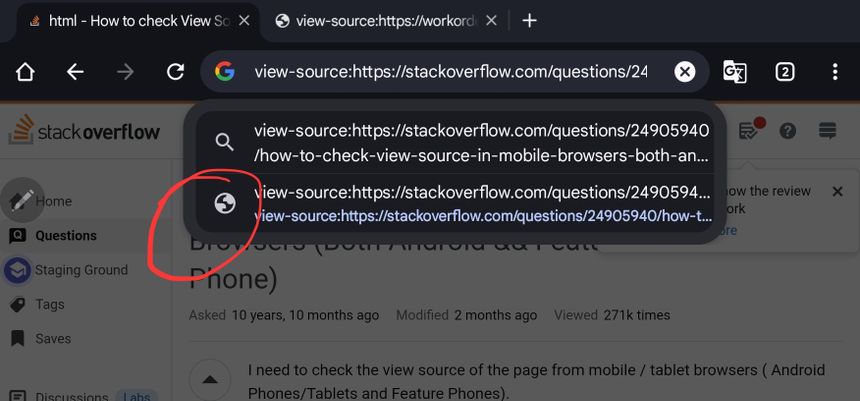Go back with the back arrow
860x401 pixels.
tap(75, 72)
